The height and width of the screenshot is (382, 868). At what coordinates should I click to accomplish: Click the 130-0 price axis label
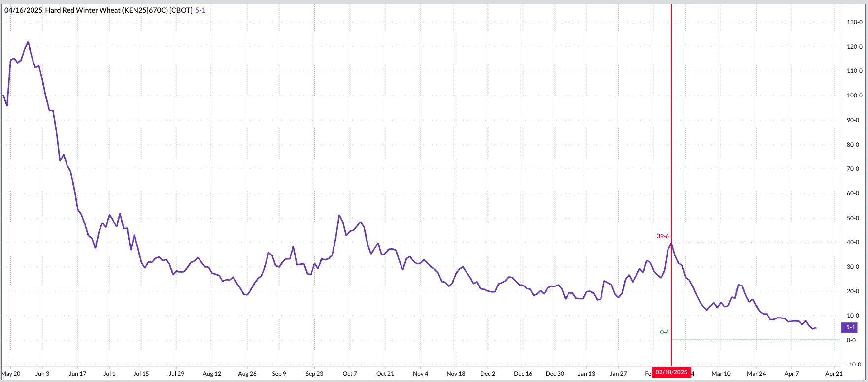pos(854,22)
